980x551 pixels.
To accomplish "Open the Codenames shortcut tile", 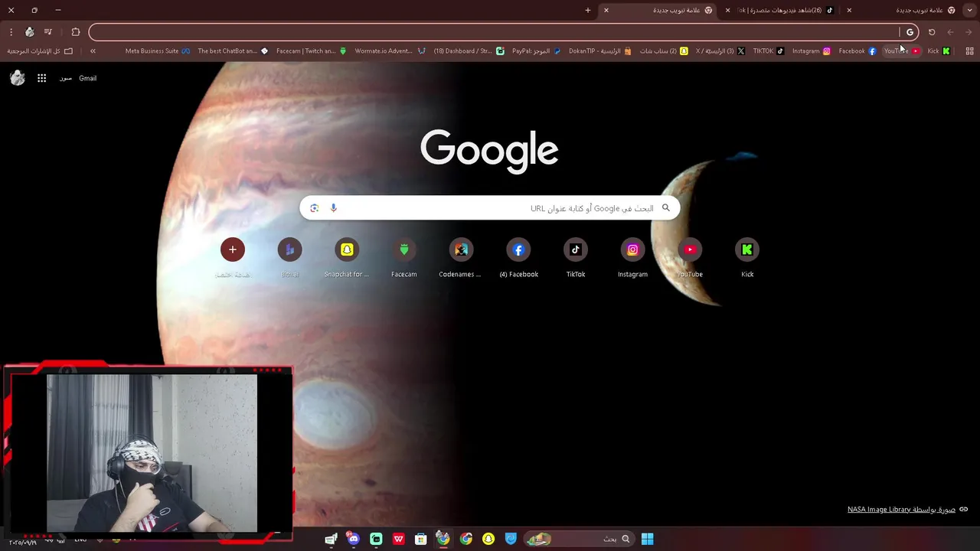I will click(461, 258).
